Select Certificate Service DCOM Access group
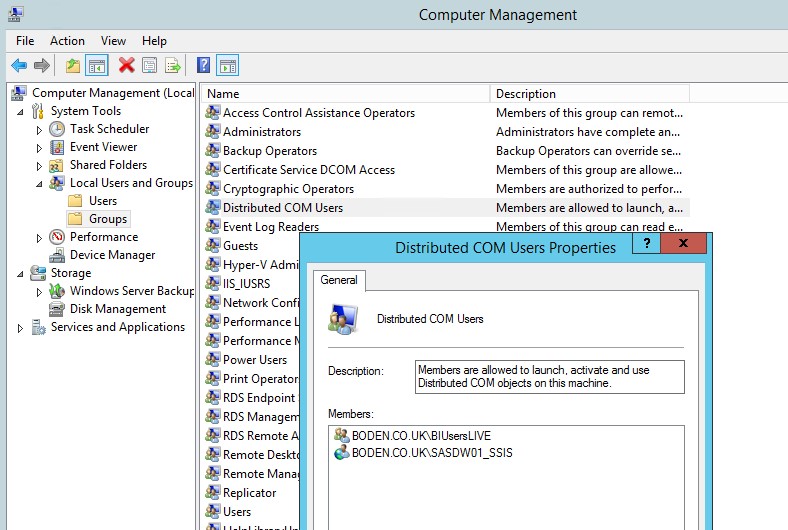This screenshot has width=788, height=530. (x=309, y=170)
